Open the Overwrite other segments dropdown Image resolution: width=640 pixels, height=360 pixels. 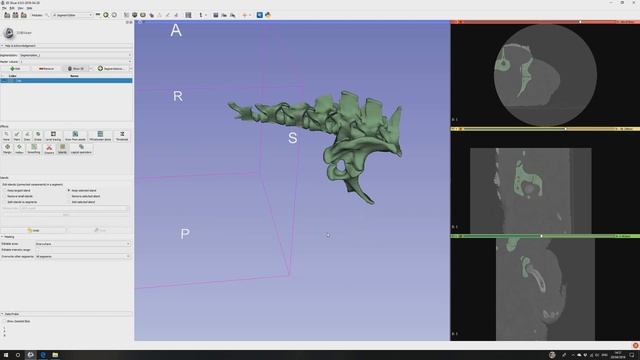click(83, 256)
